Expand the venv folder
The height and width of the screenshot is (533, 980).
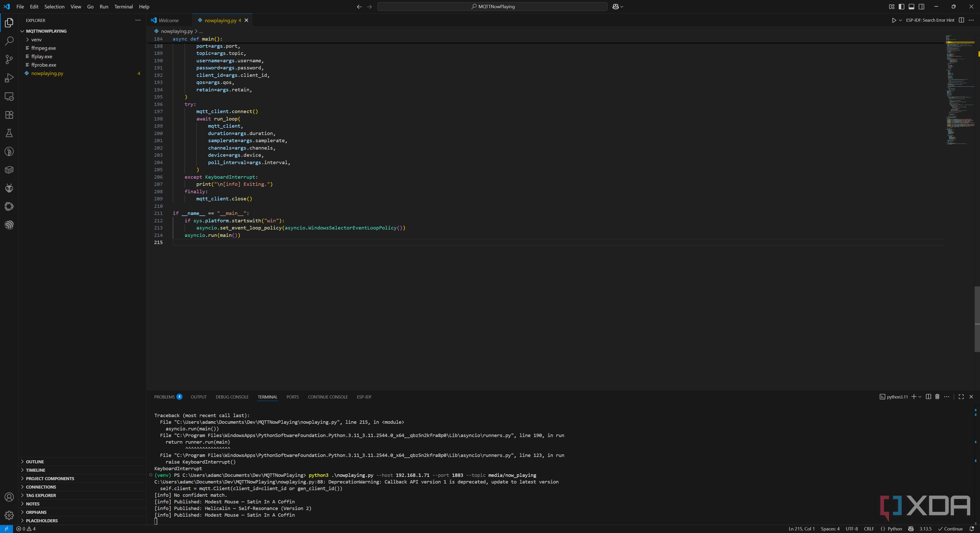(36, 40)
